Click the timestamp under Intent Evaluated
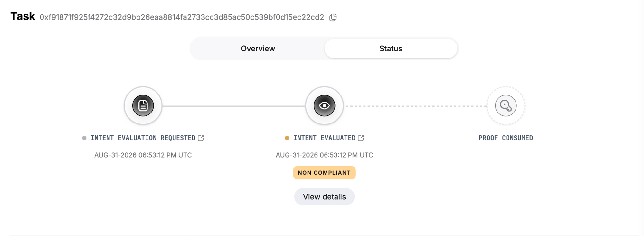The height and width of the screenshot is (236, 644). [x=324, y=155]
